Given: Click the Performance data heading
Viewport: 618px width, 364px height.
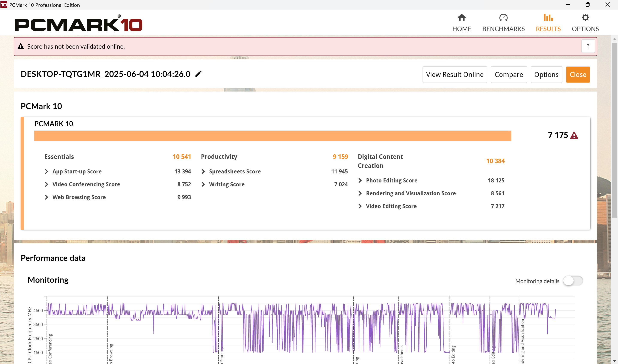Looking at the screenshot, I should click(53, 258).
